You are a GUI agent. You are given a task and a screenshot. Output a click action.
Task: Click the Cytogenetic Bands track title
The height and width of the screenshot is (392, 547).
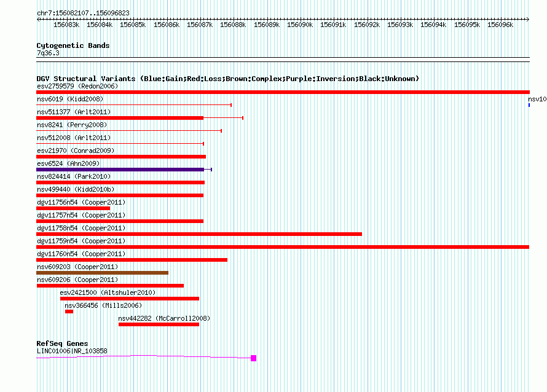pyautogui.click(x=73, y=45)
